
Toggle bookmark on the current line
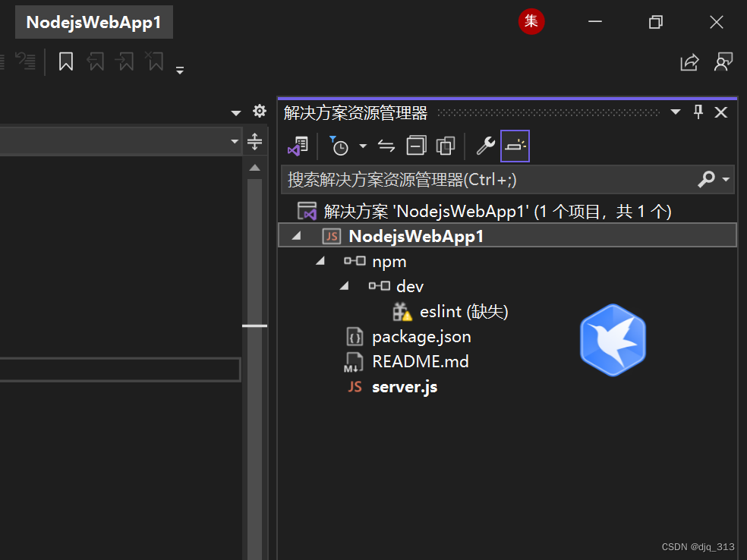[66, 61]
